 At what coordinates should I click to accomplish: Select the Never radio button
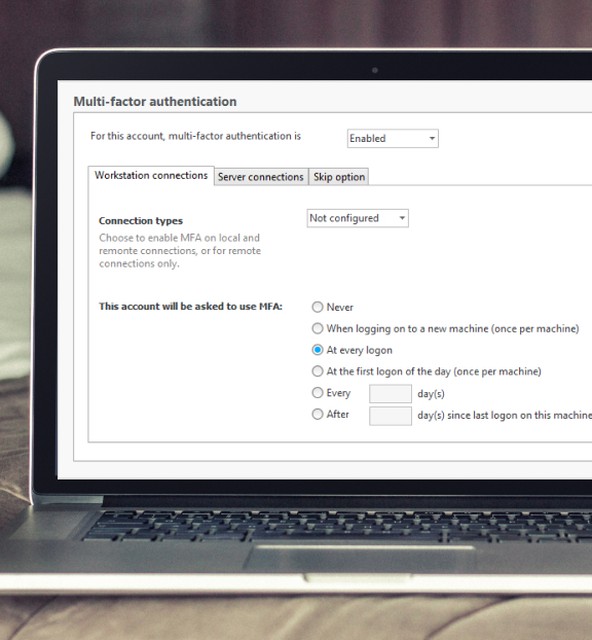317,307
